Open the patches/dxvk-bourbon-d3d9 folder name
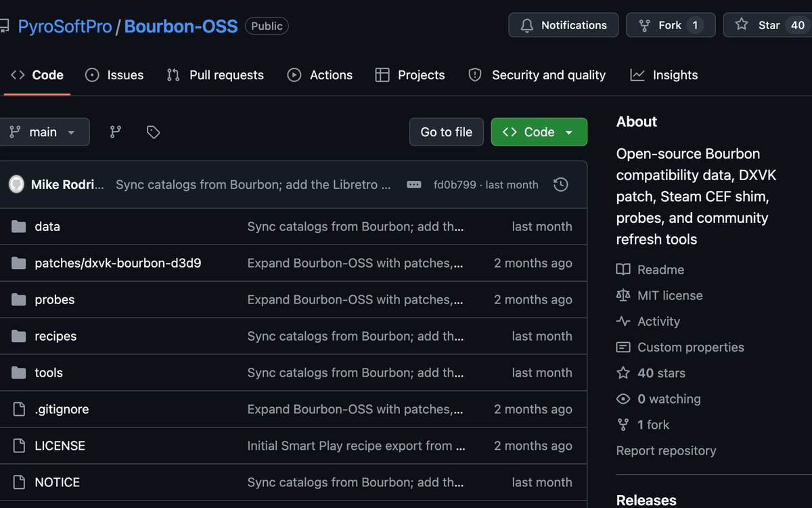812x508 pixels. [x=118, y=263]
